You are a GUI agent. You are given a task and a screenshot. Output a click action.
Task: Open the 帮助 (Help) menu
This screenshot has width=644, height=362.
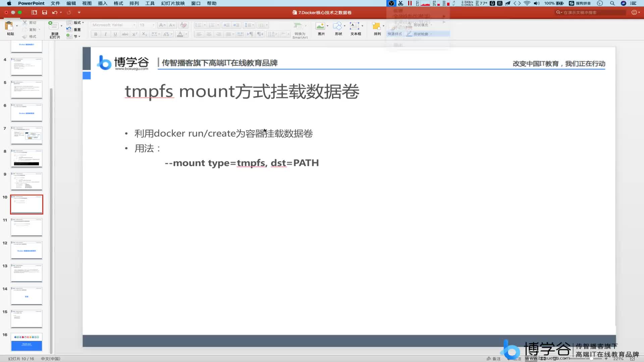(212, 3)
